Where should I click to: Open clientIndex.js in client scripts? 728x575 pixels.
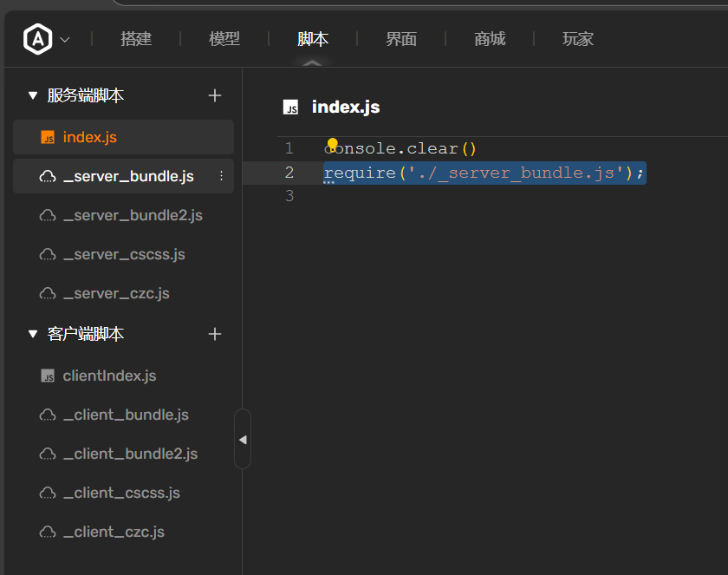(109, 376)
